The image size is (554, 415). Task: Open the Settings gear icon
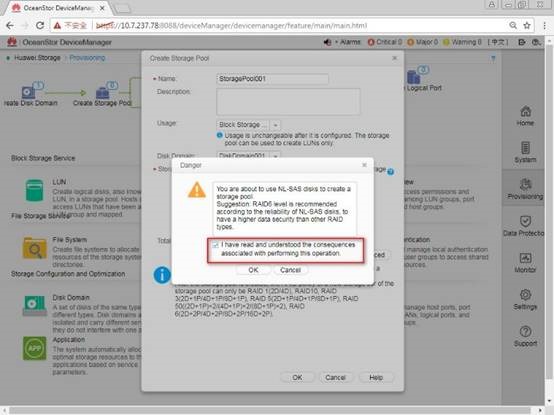[x=525, y=295]
